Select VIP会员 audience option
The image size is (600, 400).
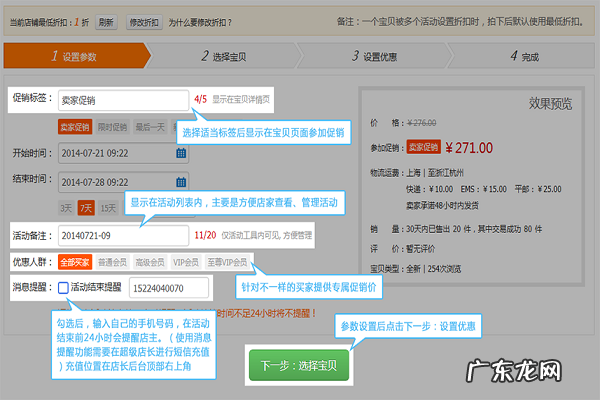(186, 262)
